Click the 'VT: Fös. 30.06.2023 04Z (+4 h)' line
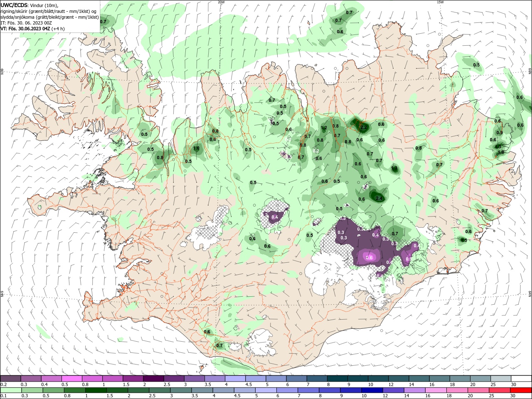The width and height of the screenshot is (532, 399). 32,29
